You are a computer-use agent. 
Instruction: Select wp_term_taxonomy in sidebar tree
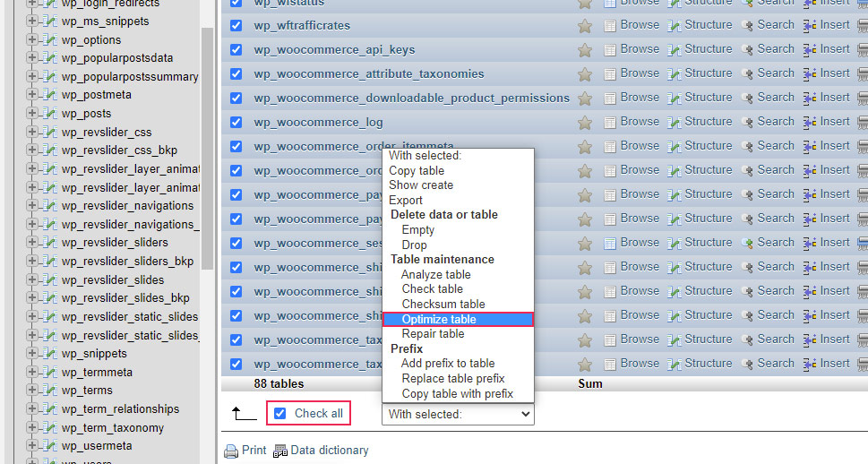point(113,427)
